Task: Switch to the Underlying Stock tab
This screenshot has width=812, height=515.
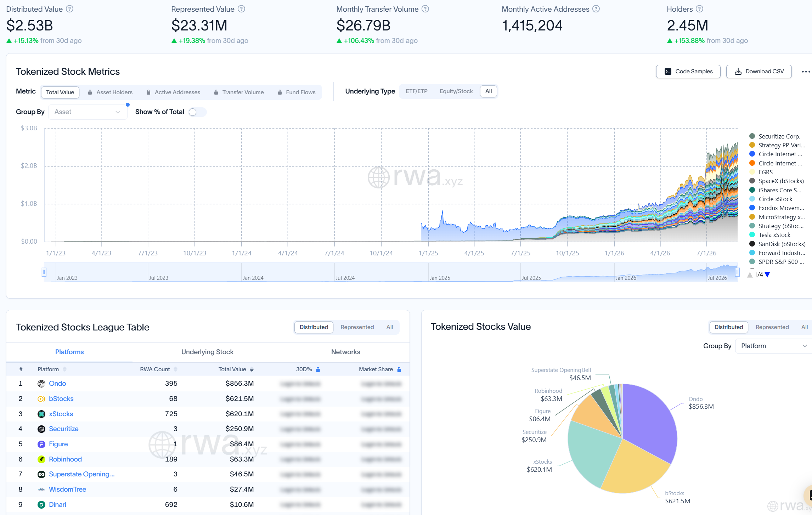Action: tap(207, 352)
